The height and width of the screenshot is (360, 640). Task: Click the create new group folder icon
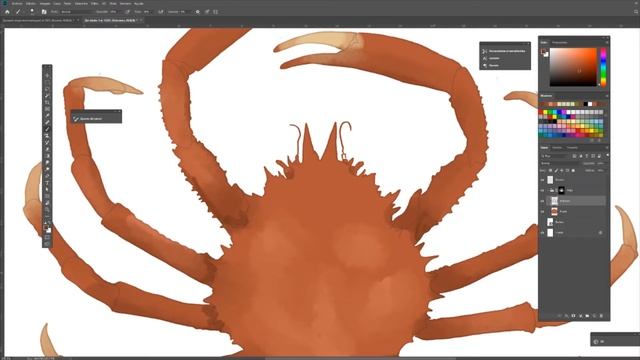click(x=587, y=316)
